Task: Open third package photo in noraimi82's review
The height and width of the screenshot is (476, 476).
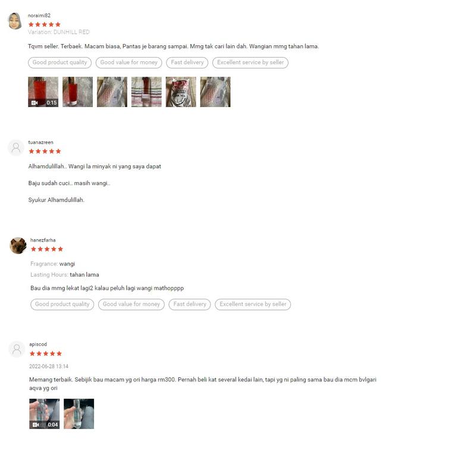Action: 112,92
